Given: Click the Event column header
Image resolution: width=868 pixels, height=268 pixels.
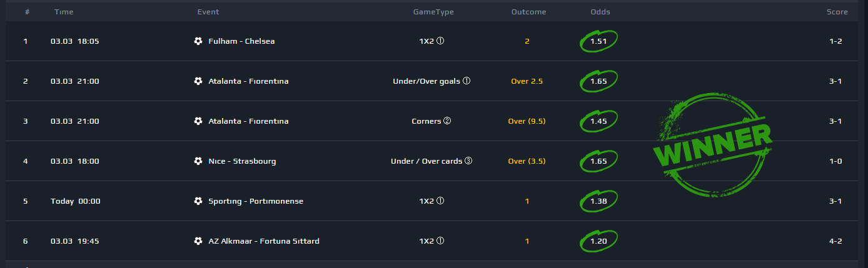Looking at the screenshot, I should 208,12.
